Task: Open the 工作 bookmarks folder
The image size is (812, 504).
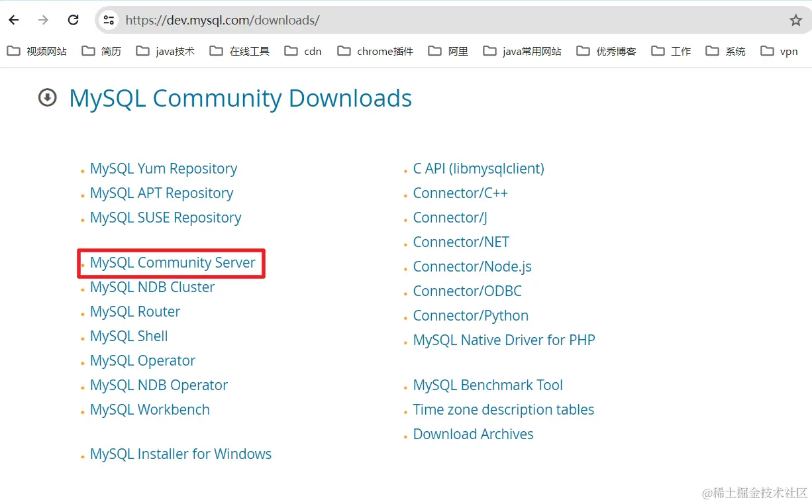Action: (671, 51)
